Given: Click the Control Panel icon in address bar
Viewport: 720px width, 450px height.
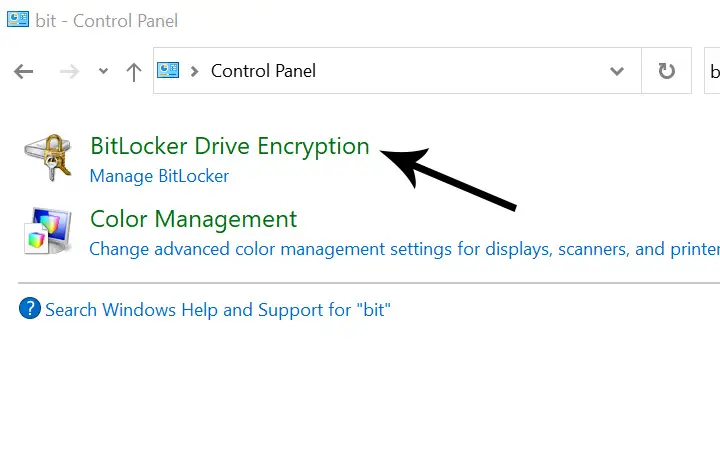Looking at the screenshot, I should coord(168,70).
